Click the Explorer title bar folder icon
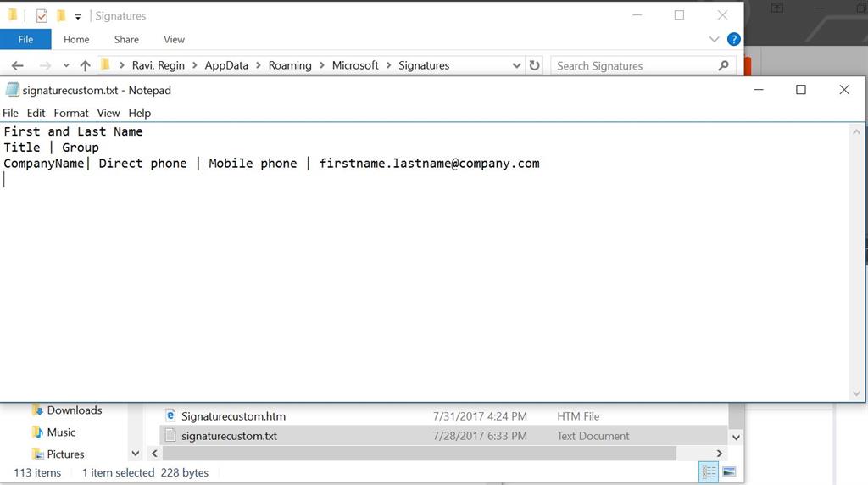 13,15
